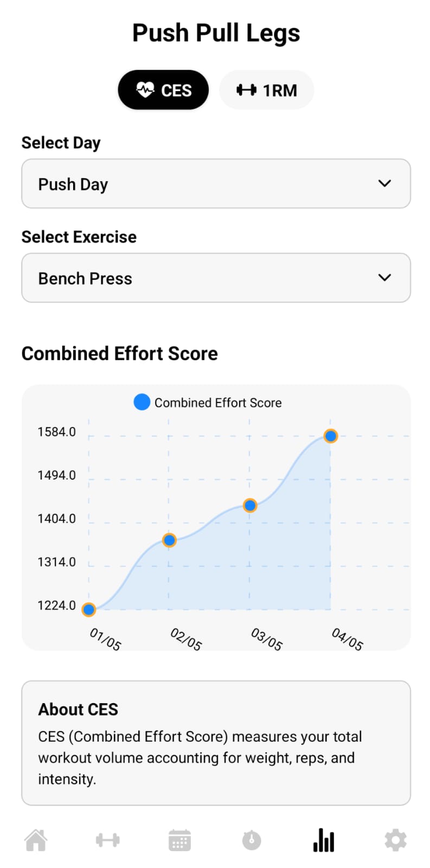Open the calendar icon in bottom bar

point(179,840)
